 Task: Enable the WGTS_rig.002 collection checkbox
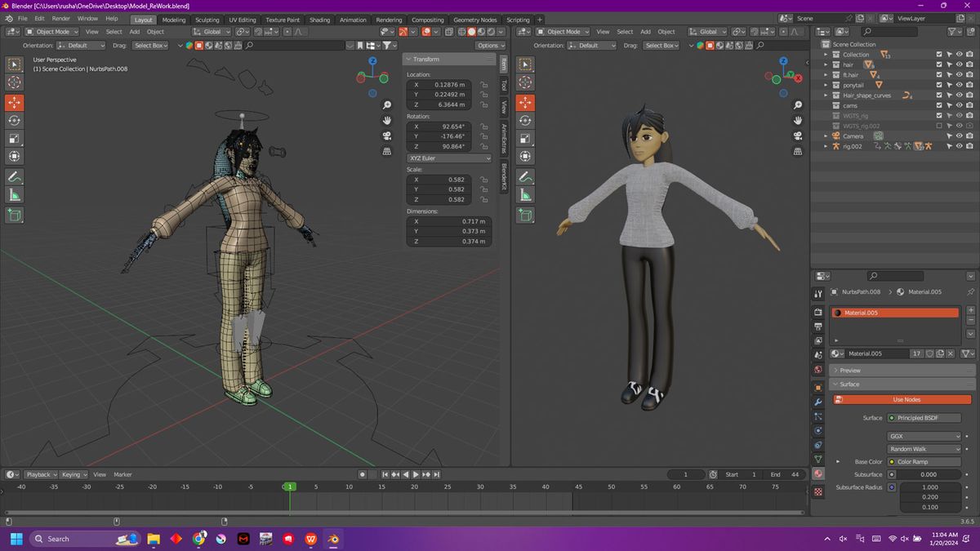(939, 125)
